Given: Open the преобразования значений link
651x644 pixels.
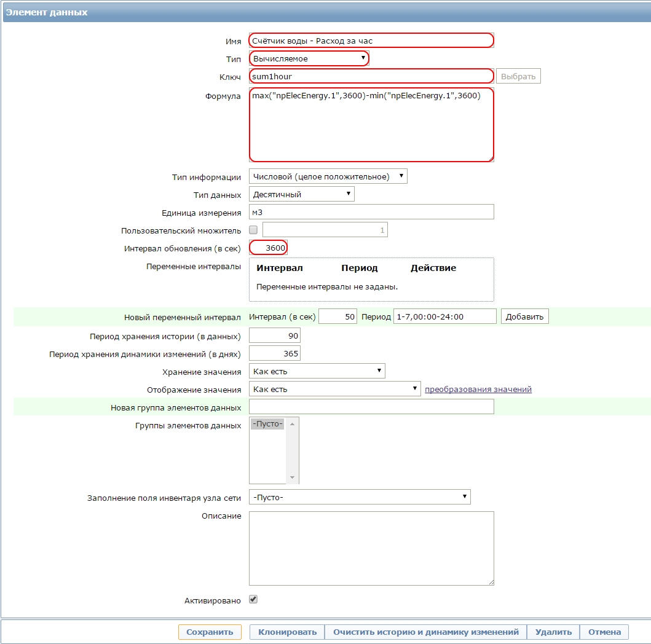Looking at the screenshot, I should (x=478, y=389).
